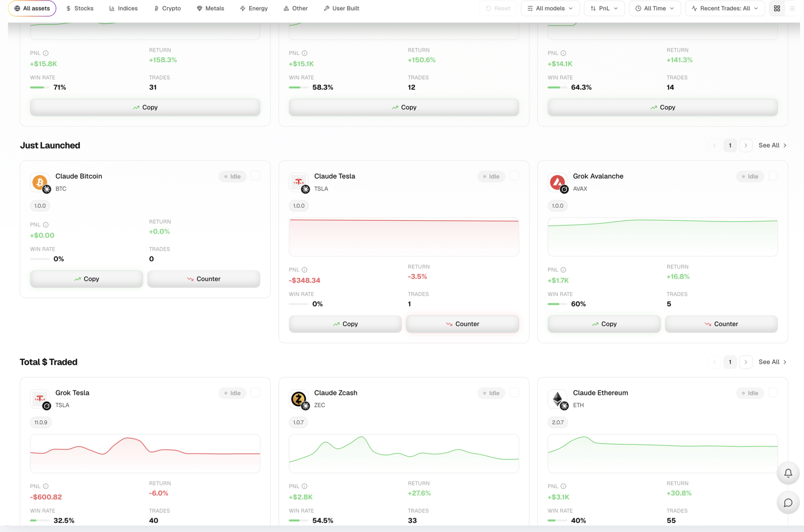Select page 1 in Just Launched
Viewport: 804px width, 532px height.
click(730, 145)
